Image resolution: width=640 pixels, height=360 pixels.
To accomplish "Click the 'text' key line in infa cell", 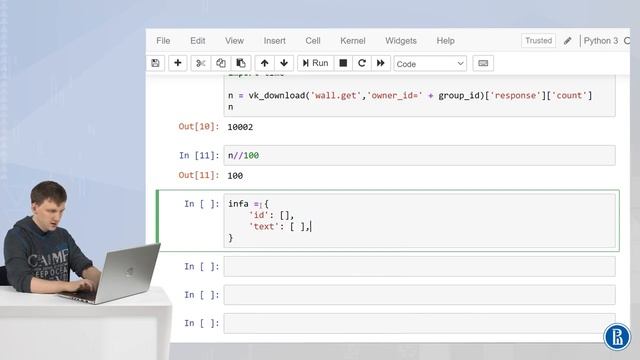I will click(x=280, y=227).
